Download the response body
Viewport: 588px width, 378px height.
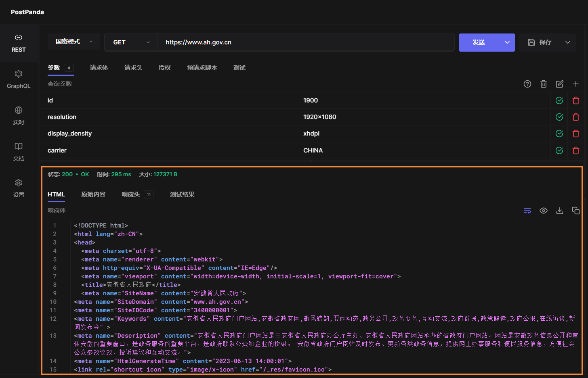tap(559, 210)
